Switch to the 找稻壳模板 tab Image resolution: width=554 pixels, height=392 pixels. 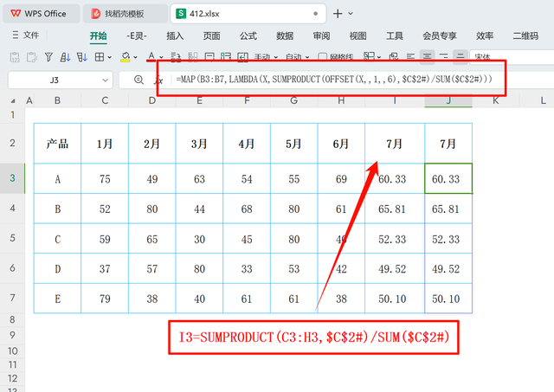(x=126, y=14)
